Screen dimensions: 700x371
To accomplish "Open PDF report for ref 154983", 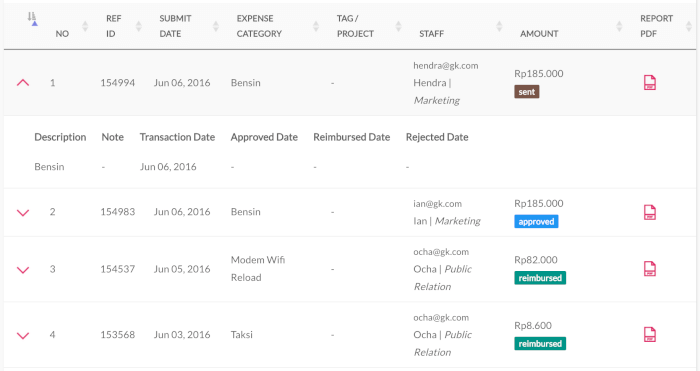I will coord(650,212).
